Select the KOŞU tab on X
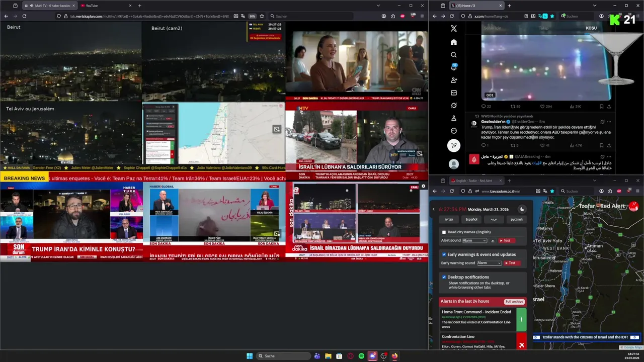 [x=591, y=28]
